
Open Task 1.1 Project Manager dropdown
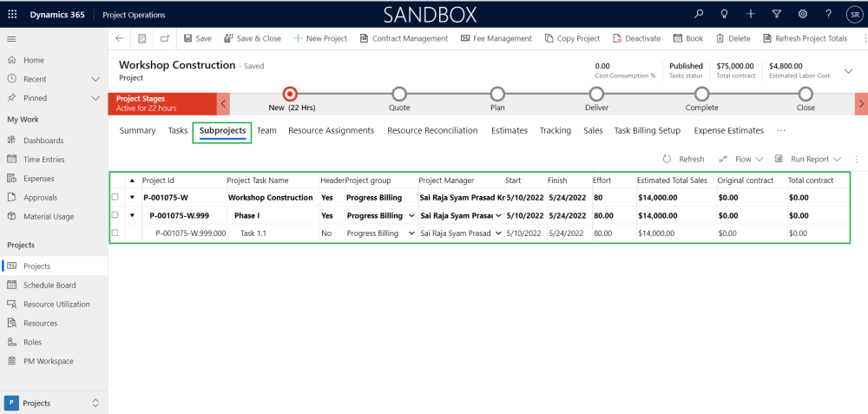point(499,233)
